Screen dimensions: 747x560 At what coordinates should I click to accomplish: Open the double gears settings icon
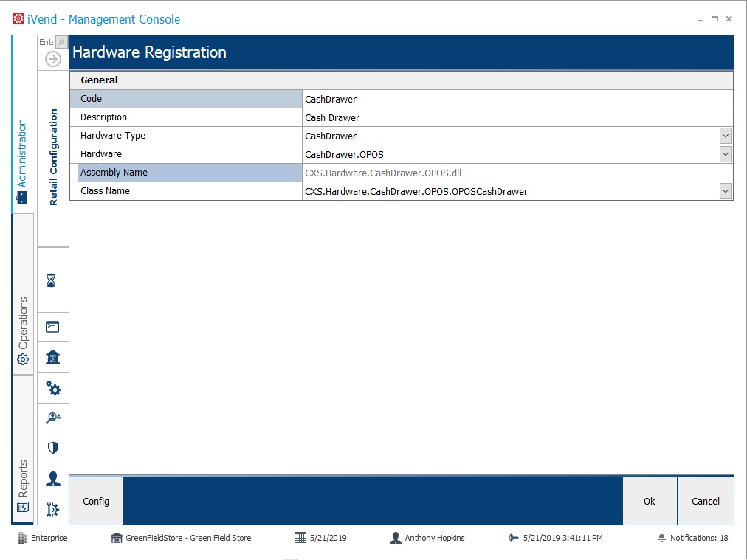tap(53, 388)
